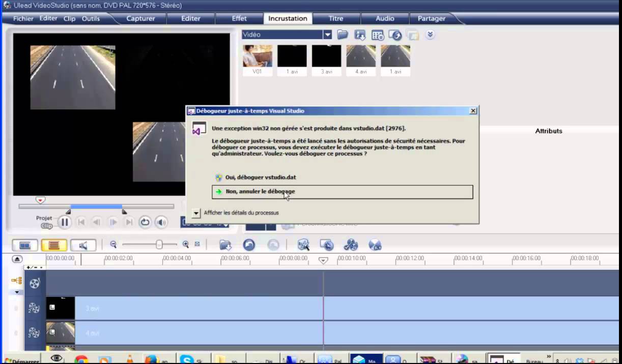Select the 4 avi thumbnail in library
622x364 pixels.
tap(361, 60)
